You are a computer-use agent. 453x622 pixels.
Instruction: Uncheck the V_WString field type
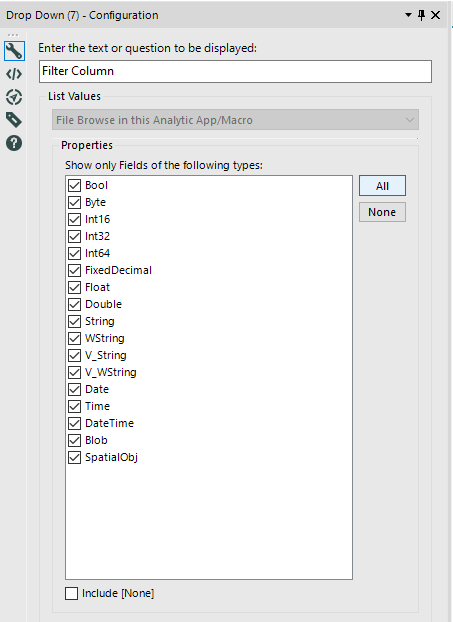click(75, 372)
